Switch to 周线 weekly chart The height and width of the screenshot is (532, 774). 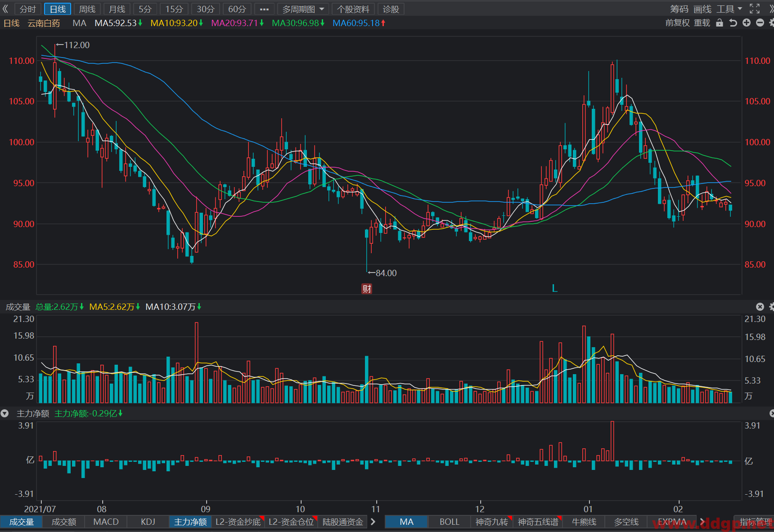[x=87, y=9]
